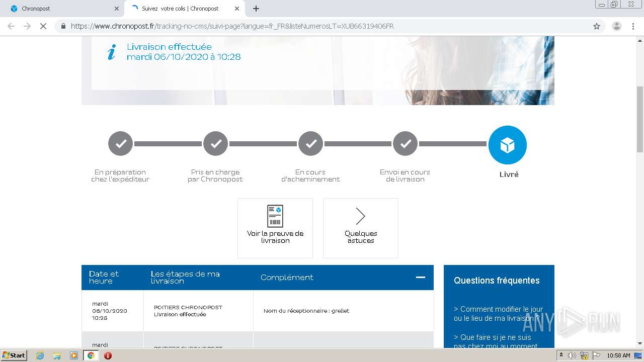Click the Questions fréquentes heading
Viewport: 644px width, 362px height.
point(497,281)
